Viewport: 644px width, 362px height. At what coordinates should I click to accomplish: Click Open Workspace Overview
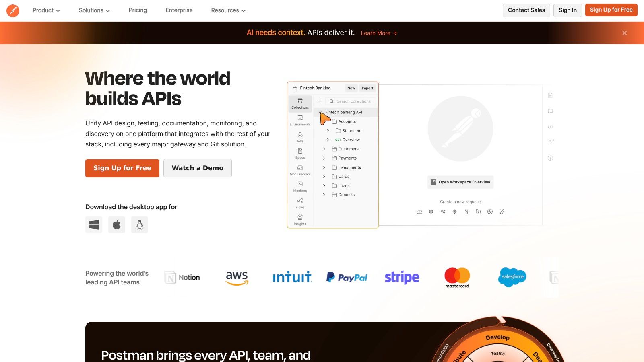pyautogui.click(x=460, y=182)
